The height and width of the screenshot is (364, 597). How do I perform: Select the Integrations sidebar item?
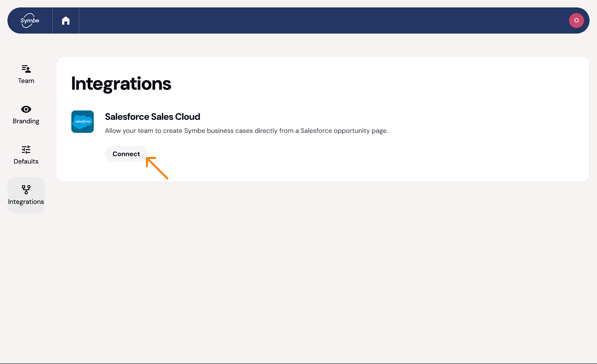click(26, 195)
